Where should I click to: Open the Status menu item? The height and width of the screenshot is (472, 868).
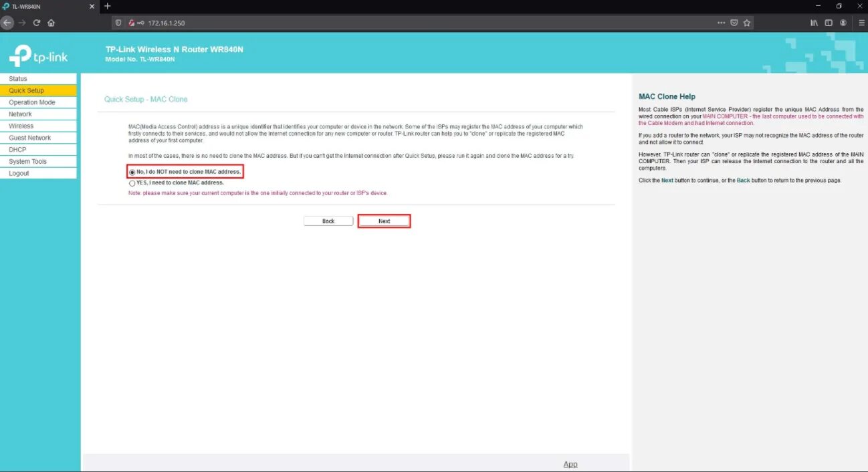point(38,79)
